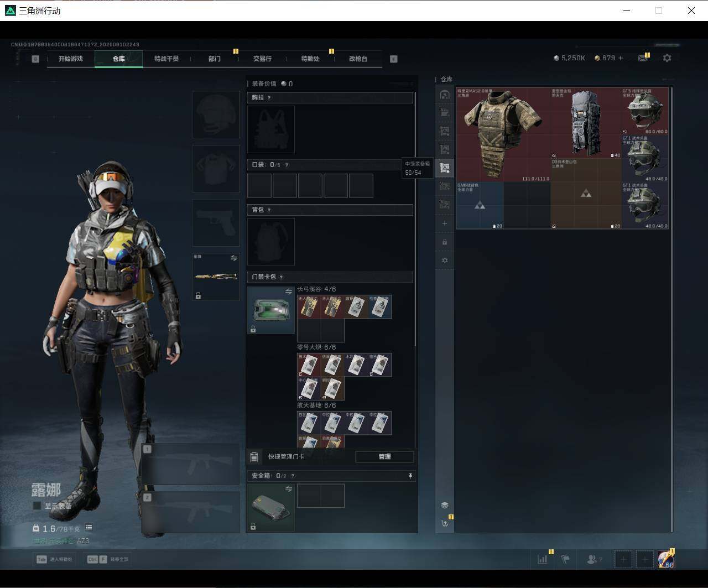Switch to the 特勤处 tab
The width and height of the screenshot is (708, 588).
(x=310, y=59)
